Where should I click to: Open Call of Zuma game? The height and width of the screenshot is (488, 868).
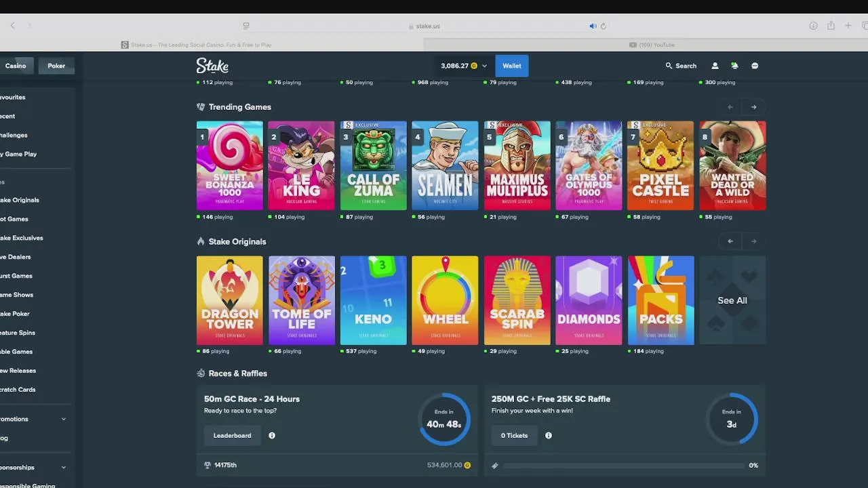(374, 165)
